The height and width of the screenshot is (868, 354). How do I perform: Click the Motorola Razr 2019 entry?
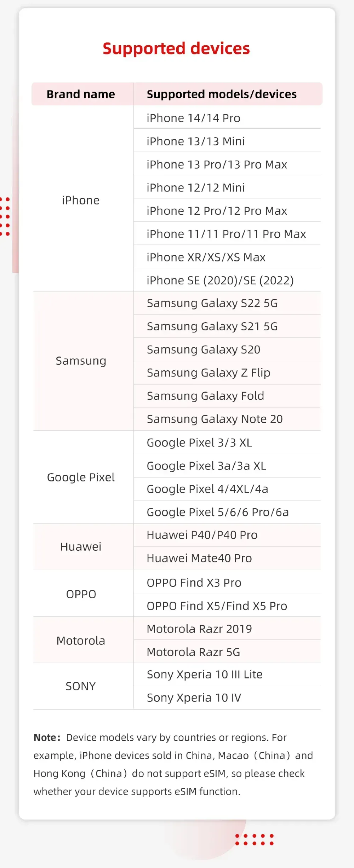(x=199, y=629)
